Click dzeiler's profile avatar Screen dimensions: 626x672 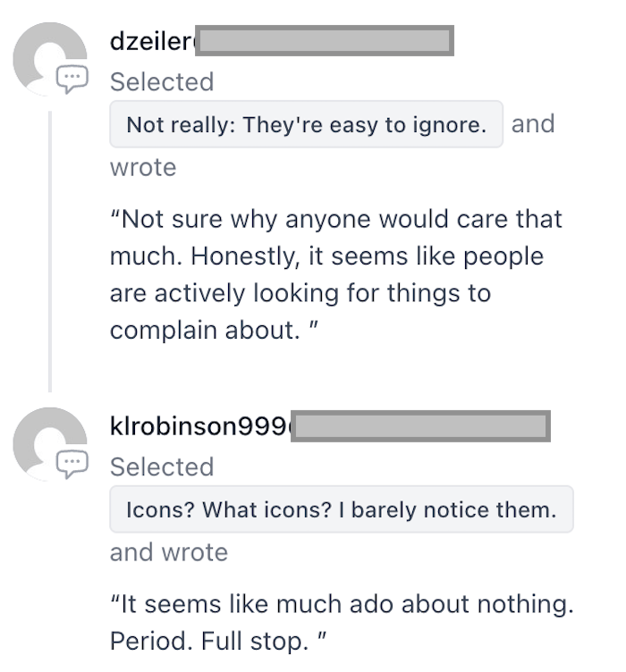pos(47,55)
